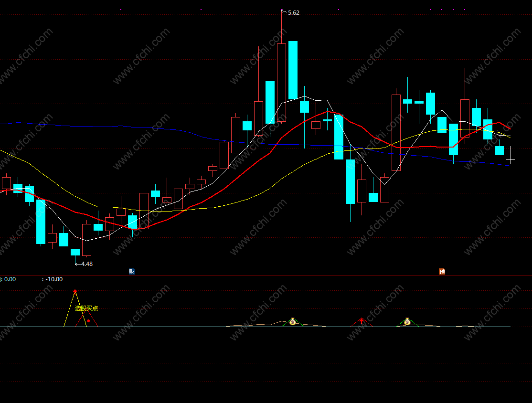Click the red up arrow on the small red triangle

(362, 320)
